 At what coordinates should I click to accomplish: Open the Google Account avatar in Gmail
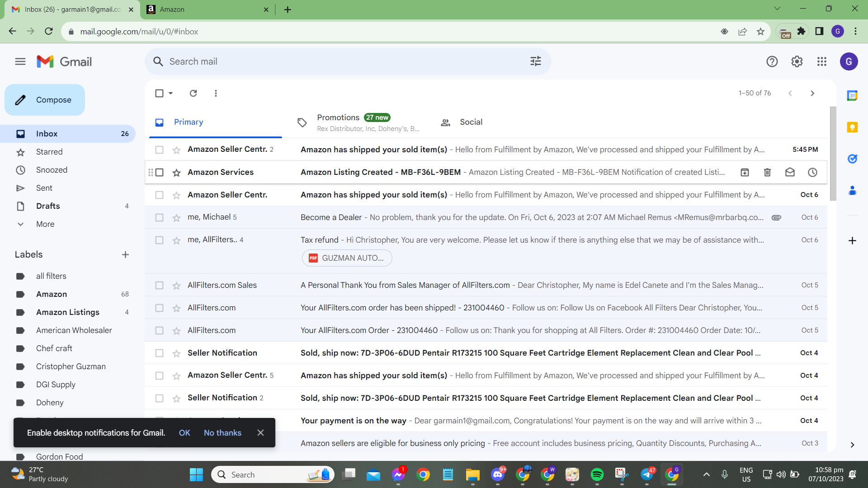849,61
